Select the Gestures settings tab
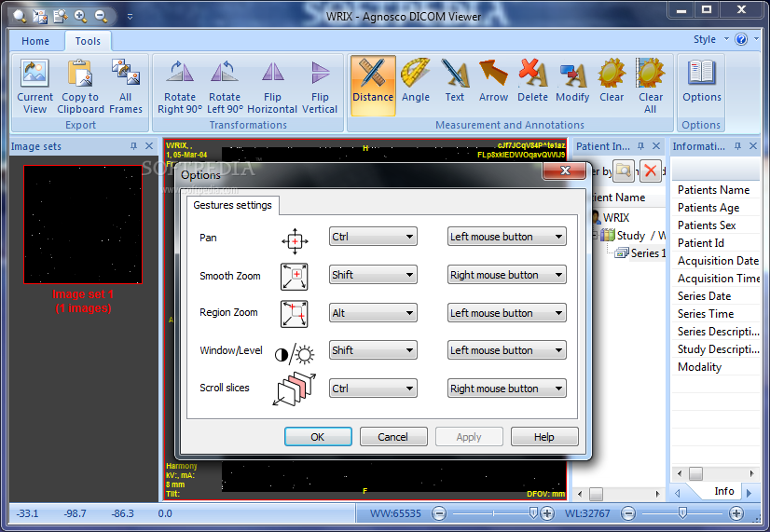The height and width of the screenshot is (532, 770). tap(232, 205)
